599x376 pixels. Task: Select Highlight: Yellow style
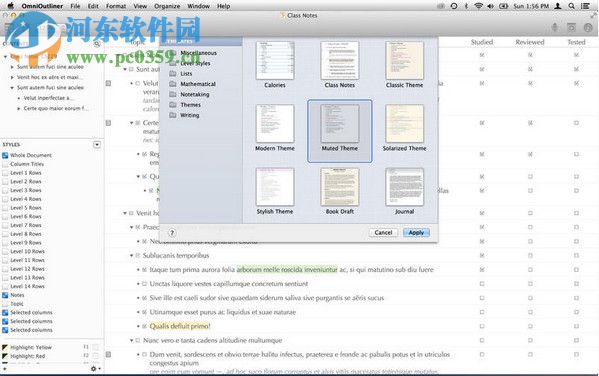pyautogui.click(x=31, y=347)
